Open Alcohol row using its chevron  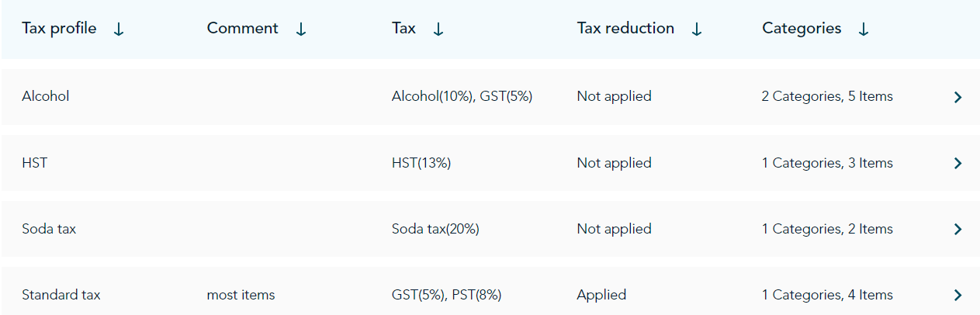(957, 97)
